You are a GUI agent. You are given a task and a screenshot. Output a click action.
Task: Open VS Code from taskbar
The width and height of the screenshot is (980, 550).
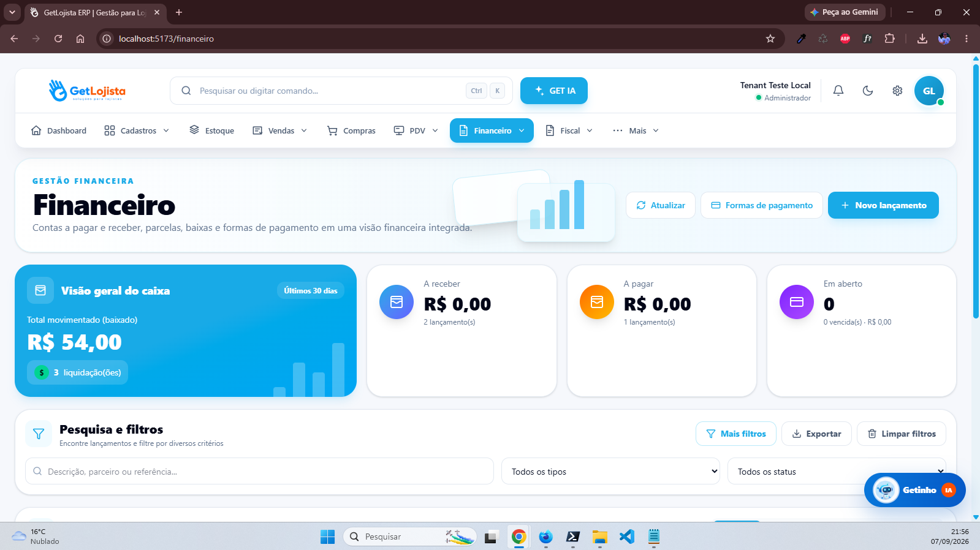coord(626,537)
